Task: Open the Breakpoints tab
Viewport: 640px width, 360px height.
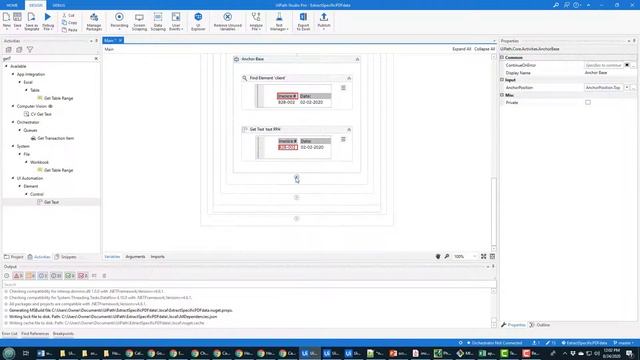Action: (x=63, y=333)
